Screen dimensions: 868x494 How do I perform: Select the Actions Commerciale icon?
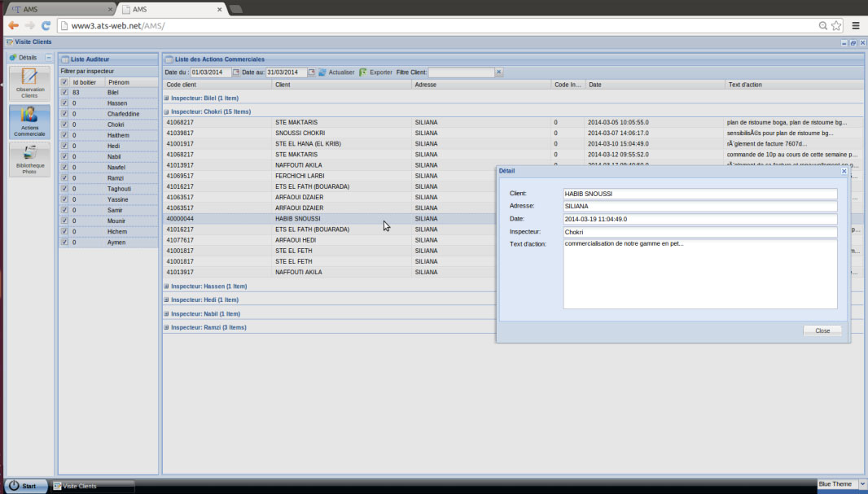29,120
